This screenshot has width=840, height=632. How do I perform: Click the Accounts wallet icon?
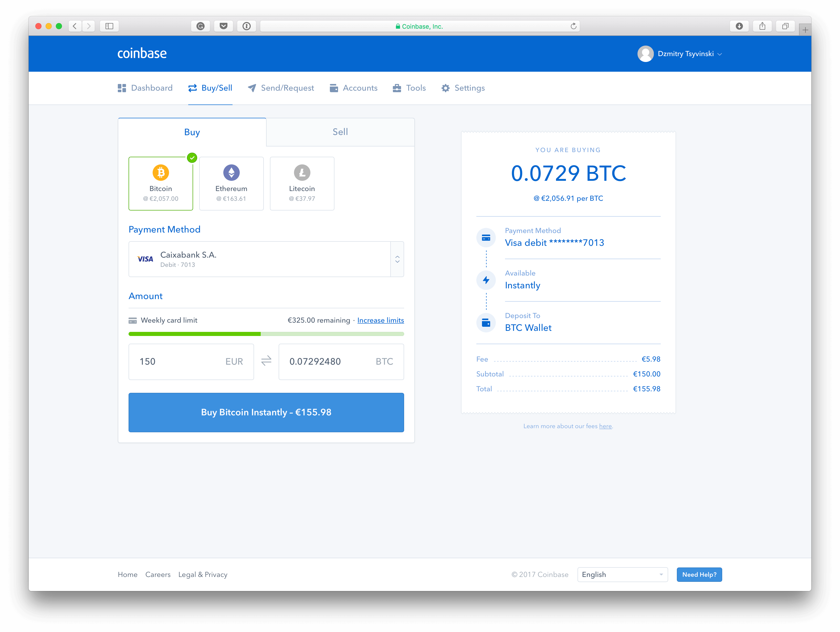coord(334,88)
